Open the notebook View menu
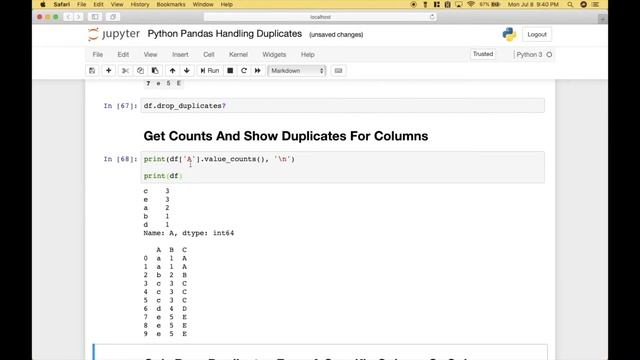Viewport: 640px width, 360px height. click(x=150, y=54)
